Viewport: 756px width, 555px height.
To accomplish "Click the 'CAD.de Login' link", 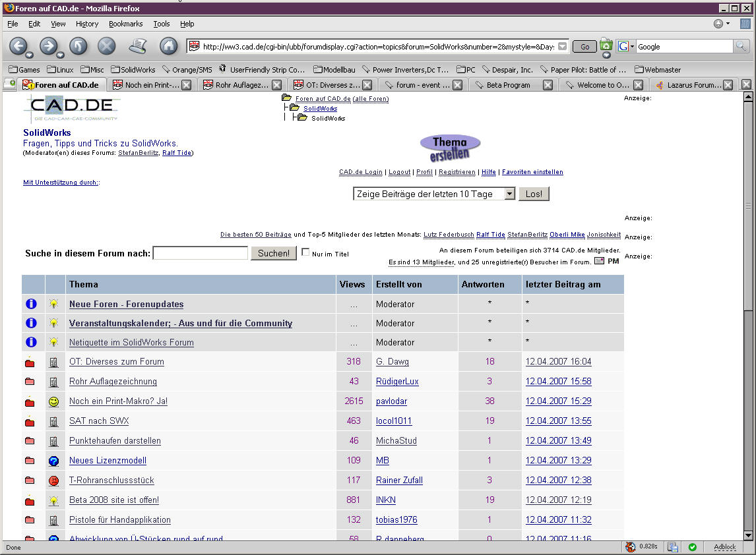I will click(x=361, y=172).
